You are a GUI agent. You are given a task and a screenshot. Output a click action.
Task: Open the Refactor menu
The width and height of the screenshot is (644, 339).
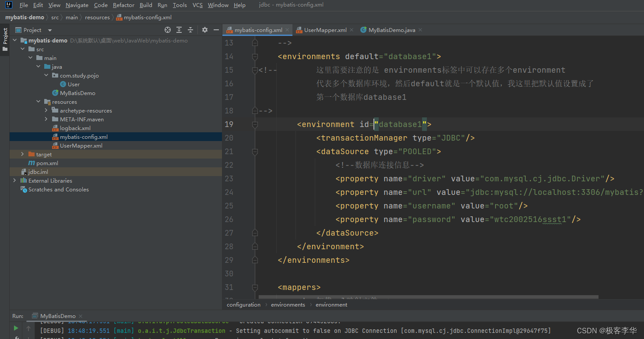[123, 5]
